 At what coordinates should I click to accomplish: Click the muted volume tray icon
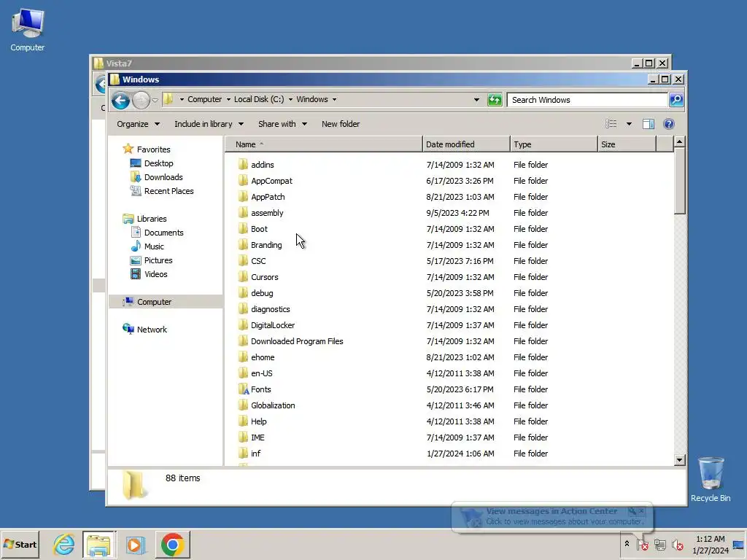coord(677,544)
